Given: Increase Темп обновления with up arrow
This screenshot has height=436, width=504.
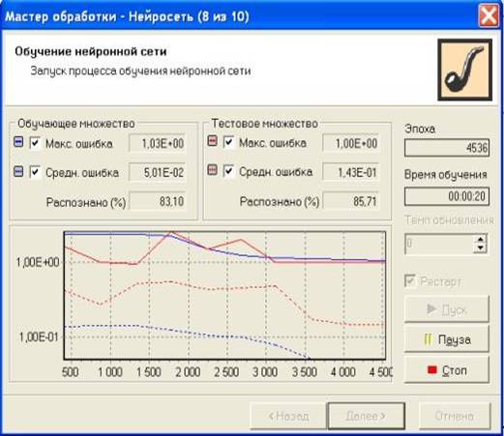Looking at the screenshot, I should 481,239.
